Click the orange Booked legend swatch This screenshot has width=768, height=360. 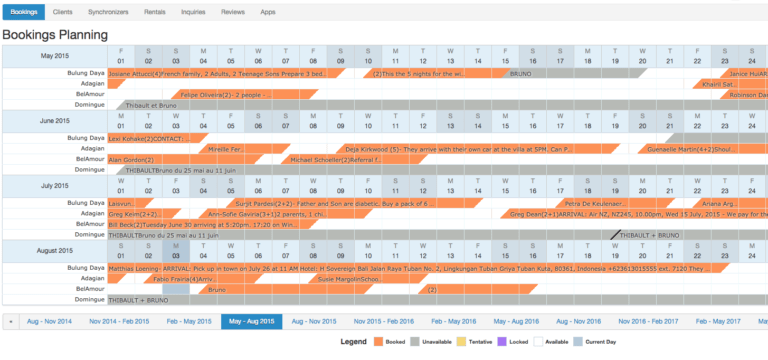(x=378, y=342)
